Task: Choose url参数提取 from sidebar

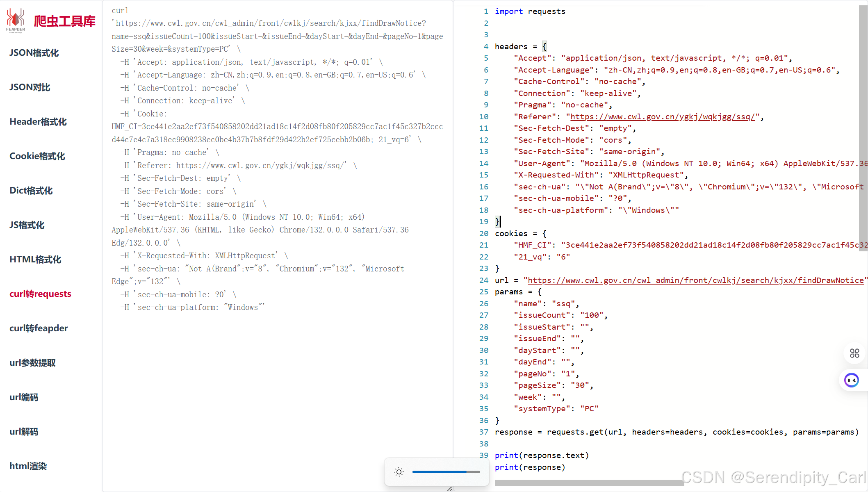Action: (32, 363)
